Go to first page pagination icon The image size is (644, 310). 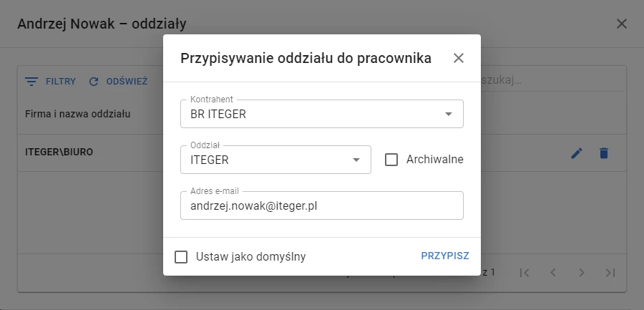click(x=525, y=273)
